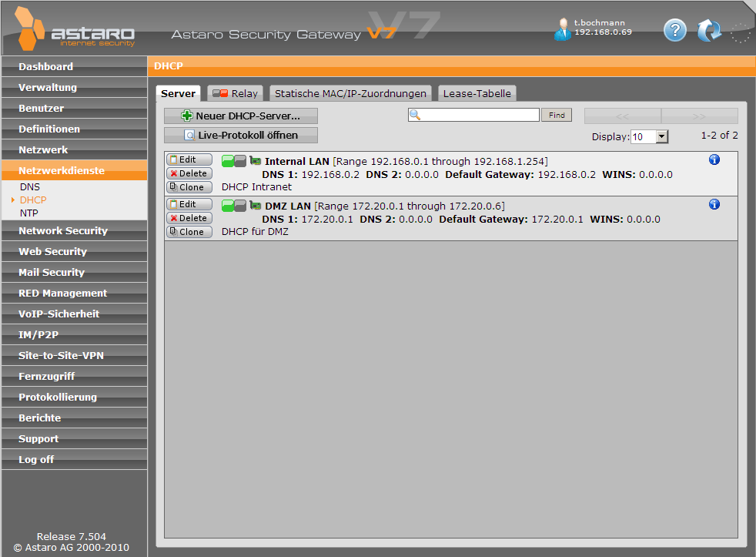The image size is (756, 557).
Task: Open Statische MAC/IP-Zuordnungen tab
Action: (350, 93)
